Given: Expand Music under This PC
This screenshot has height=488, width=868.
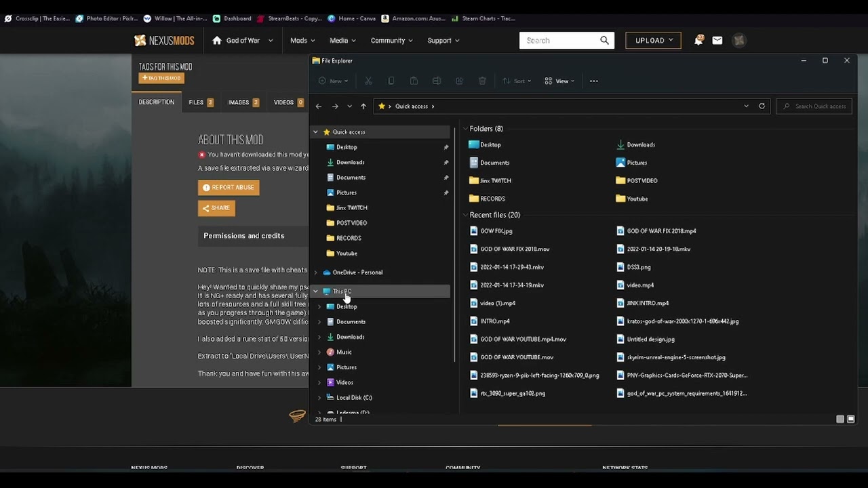Looking at the screenshot, I should (x=319, y=352).
